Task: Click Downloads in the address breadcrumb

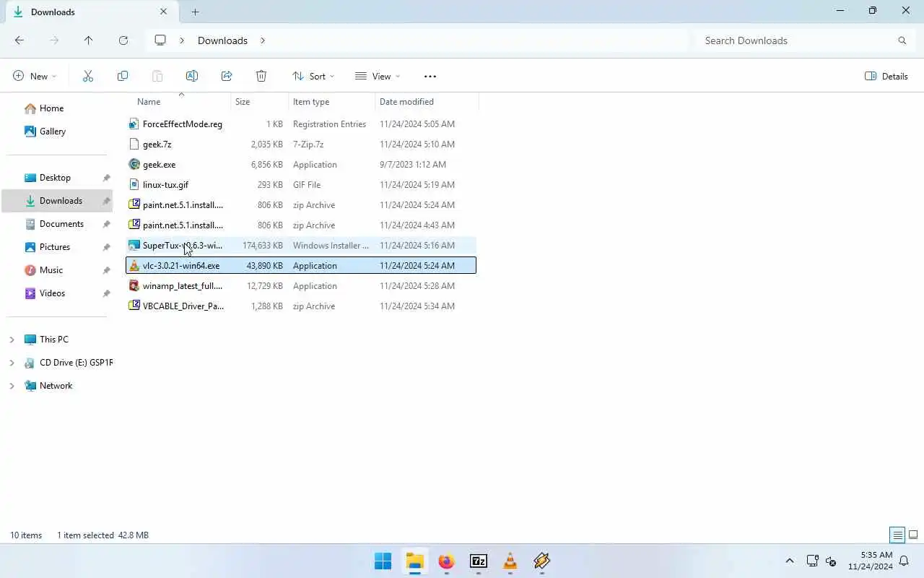Action: (x=222, y=40)
